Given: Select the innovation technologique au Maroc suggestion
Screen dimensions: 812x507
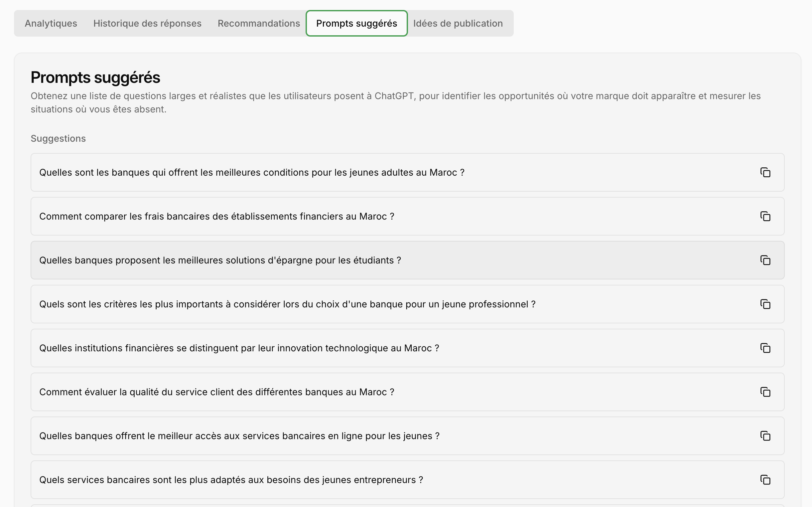Looking at the screenshot, I should coord(239,348).
